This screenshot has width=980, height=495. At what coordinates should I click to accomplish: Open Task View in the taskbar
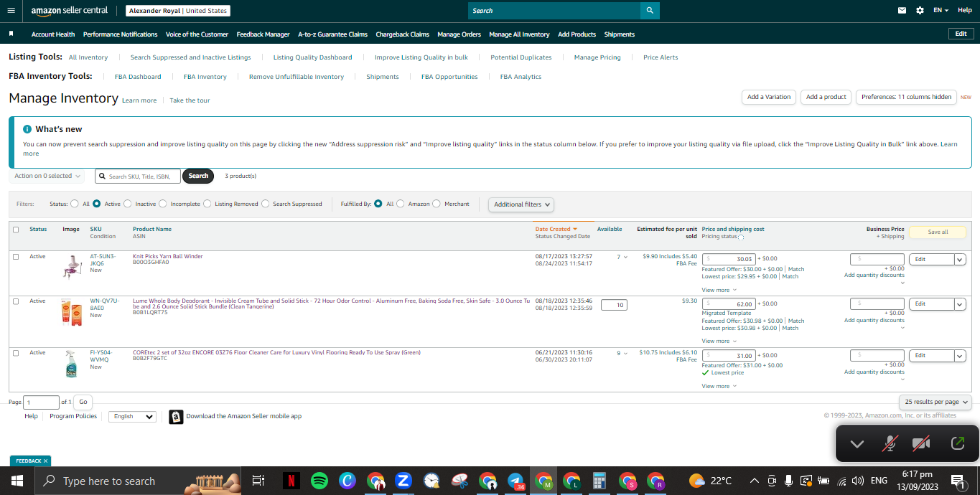258,481
